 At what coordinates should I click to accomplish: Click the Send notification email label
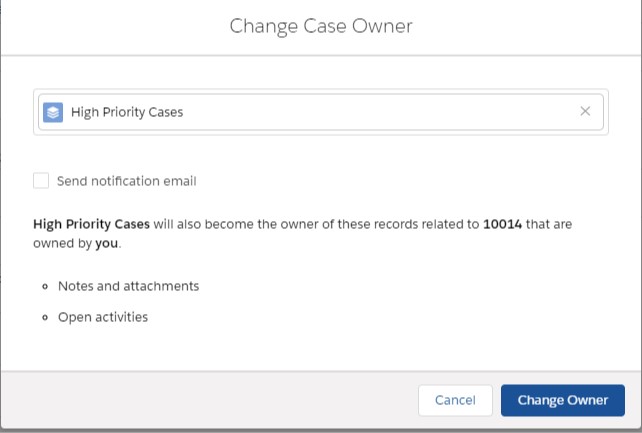tap(127, 181)
